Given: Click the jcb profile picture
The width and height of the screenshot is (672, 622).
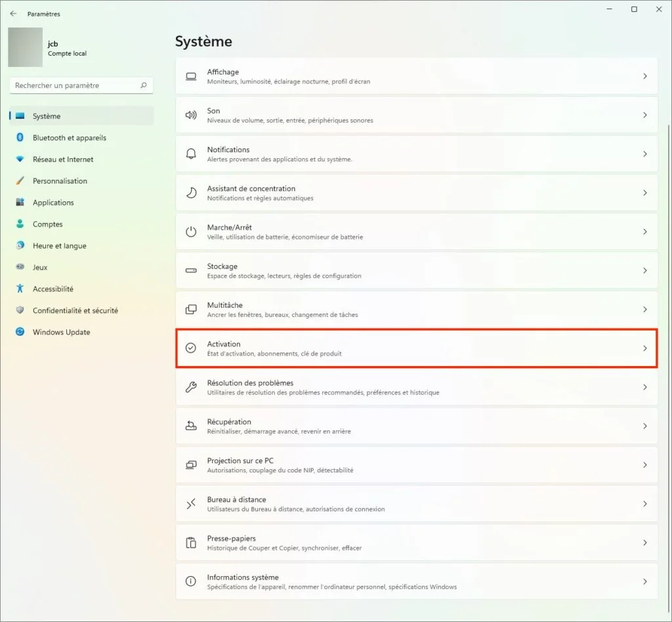Looking at the screenshot, I should [x=26, y=47].
